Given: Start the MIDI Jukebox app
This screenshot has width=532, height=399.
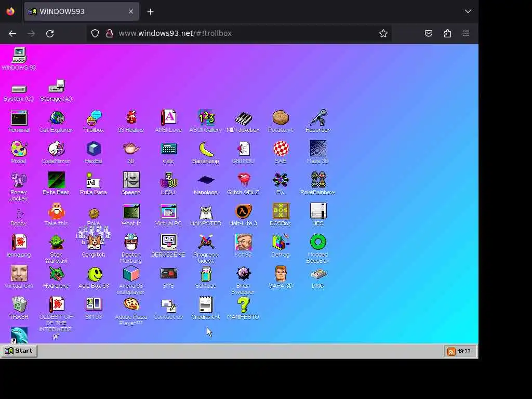Looking at the screenshot, I should [x=243, y=121].
